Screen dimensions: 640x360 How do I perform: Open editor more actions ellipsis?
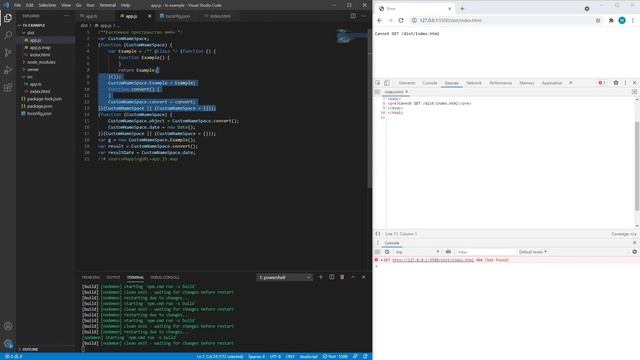pos(364,16)
